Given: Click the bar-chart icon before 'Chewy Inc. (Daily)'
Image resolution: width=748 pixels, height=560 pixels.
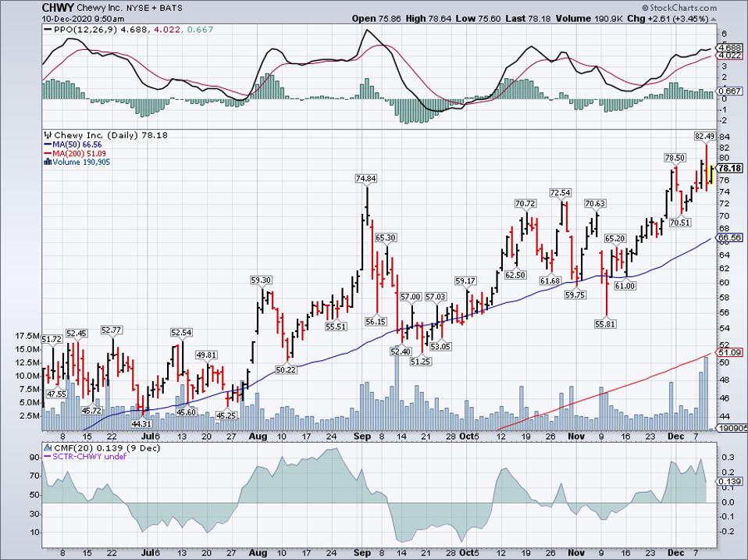Looking at the screenshot, I should pos(48,135).
